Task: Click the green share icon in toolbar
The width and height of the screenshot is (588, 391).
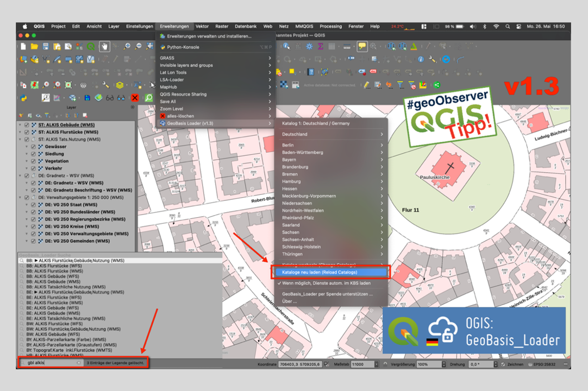Action: click(436, 85)
